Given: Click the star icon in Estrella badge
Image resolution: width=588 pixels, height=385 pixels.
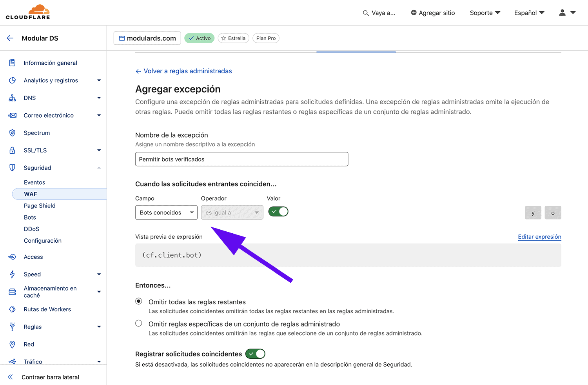Looking at the screenshot, I should [x=223, y=38].
